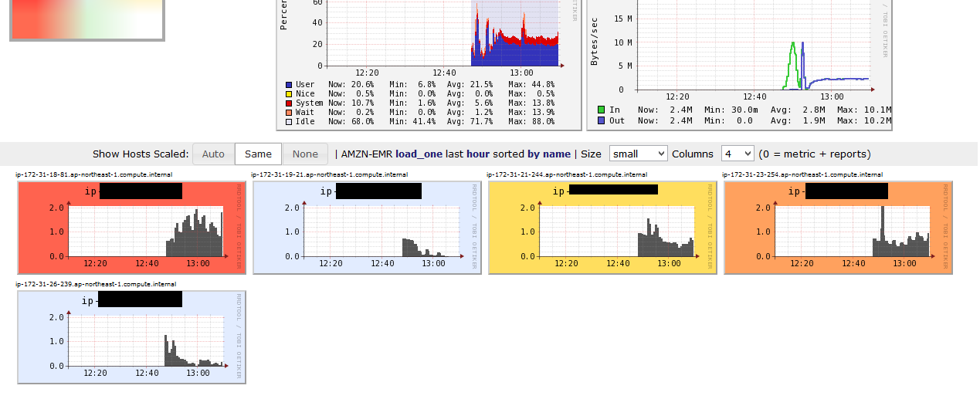Click the ip-172-31-23-254 hostname label
Viewport: 980px width, 399px height.
[802, 174]
